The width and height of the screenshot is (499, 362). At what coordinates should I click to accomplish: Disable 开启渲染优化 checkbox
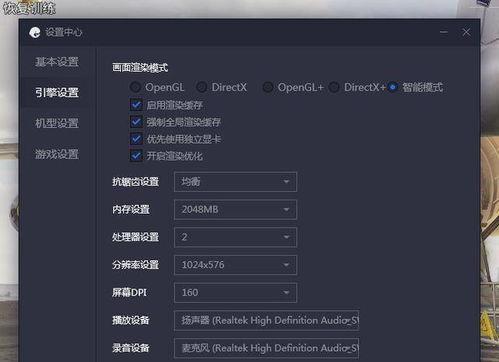click(136, 156)
